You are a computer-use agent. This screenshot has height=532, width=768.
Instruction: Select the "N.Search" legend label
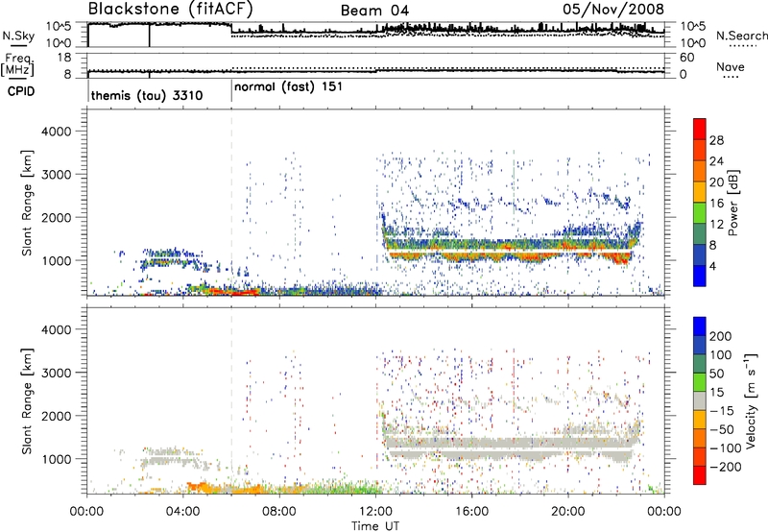click(741, 36)
